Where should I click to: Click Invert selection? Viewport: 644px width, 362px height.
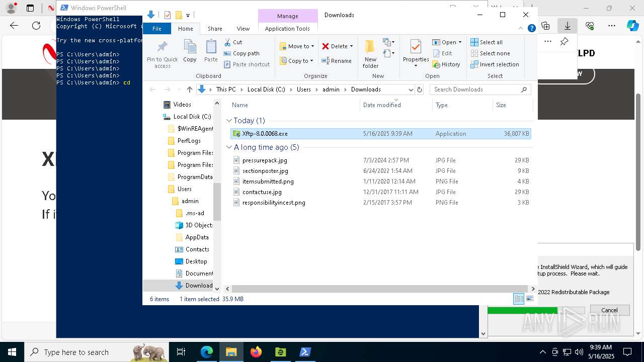click(x=495, y=64)
